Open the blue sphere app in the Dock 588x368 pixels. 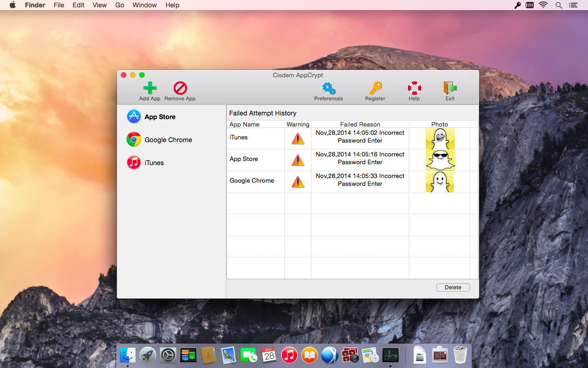point(330,355)
